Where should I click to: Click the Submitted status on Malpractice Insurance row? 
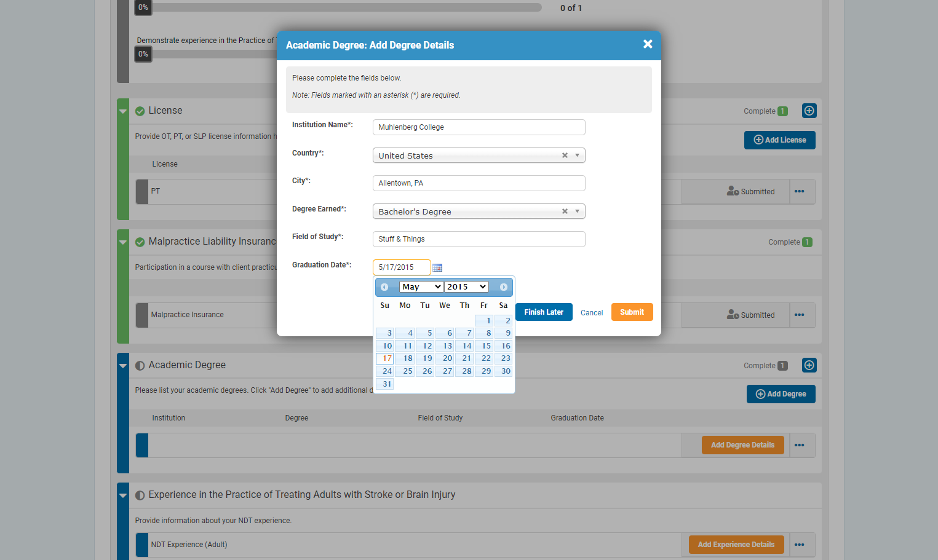[750, 315]
